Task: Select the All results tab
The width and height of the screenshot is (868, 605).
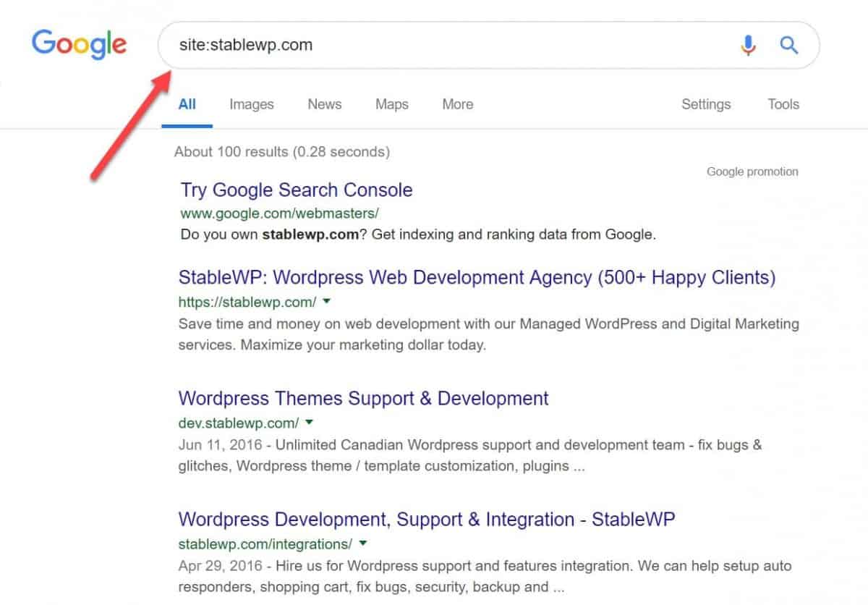Action: (x=187, y=104)
